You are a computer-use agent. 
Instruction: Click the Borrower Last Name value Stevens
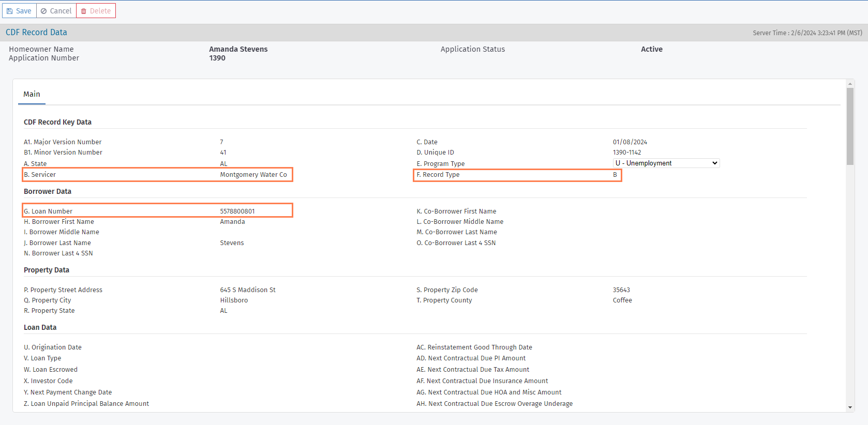(232, 243)
